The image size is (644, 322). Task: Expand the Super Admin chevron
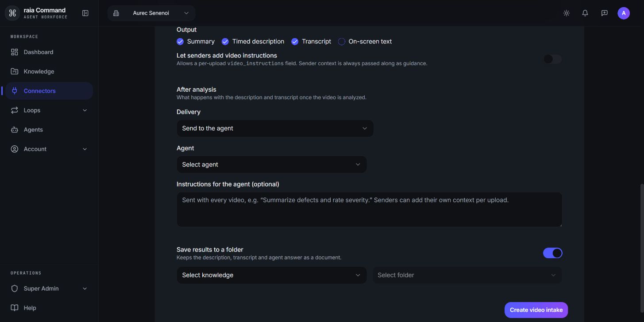(85, 288)
